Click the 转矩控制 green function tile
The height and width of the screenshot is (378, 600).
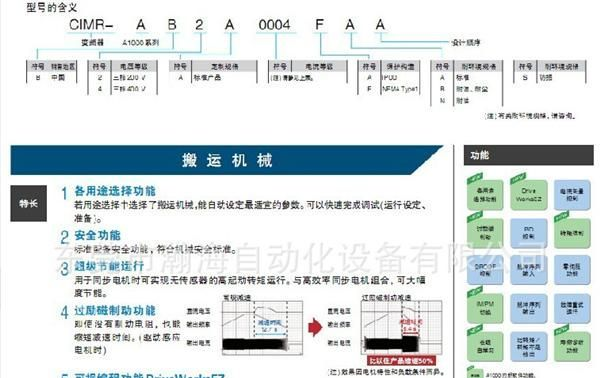click(x=572, y=233)
